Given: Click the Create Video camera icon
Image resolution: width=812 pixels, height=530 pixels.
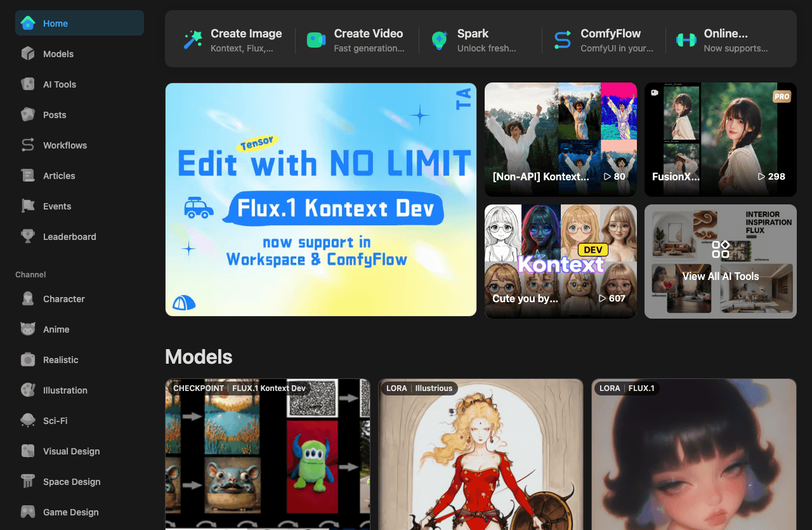Looking at the screenshot, I should pyautogui.click(x=316, y=39).
